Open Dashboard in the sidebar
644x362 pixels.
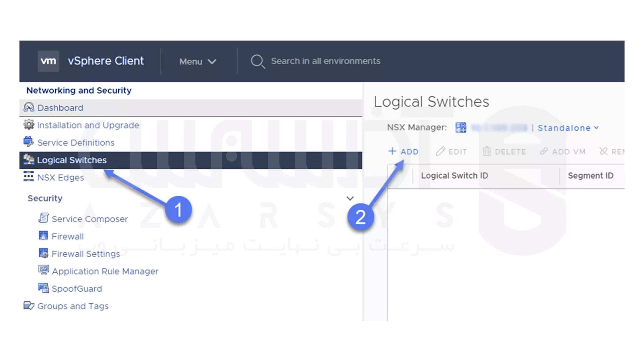[x=191, y=108]
